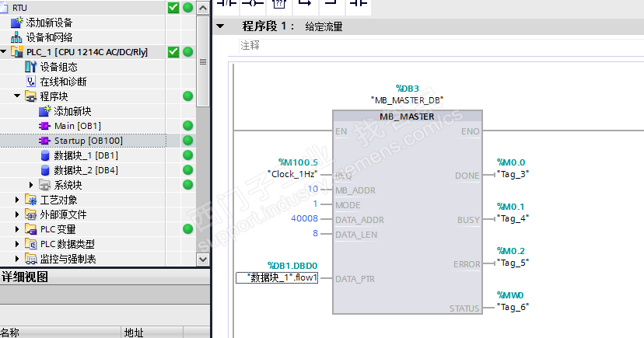
Task: Click the network title 给定流量
Action: pyautogui.click(x=324, y=26)
